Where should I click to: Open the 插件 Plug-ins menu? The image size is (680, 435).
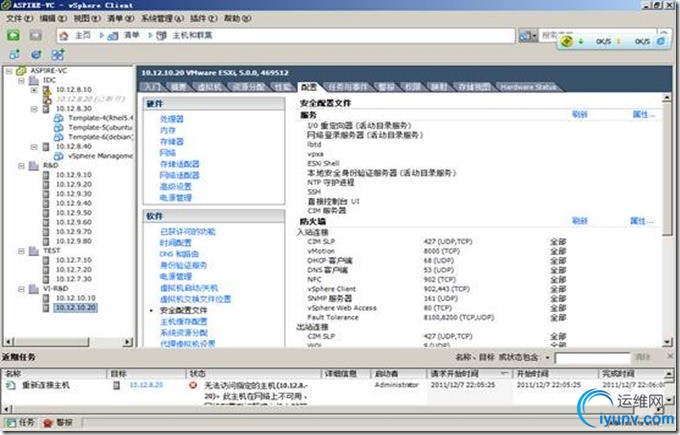click(x=203, y=19)
